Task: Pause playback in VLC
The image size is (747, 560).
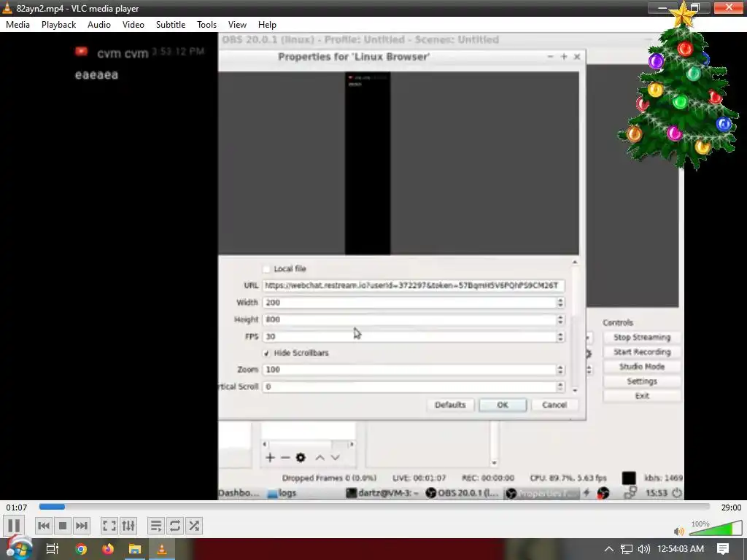Action: pyautogui.click(x=14, y=526)
